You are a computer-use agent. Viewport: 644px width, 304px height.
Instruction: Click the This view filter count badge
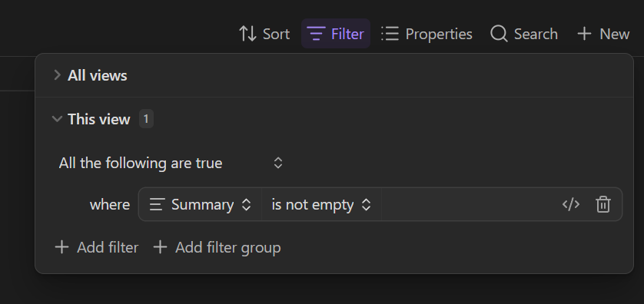pyautogui.click(x=146, y=119)
